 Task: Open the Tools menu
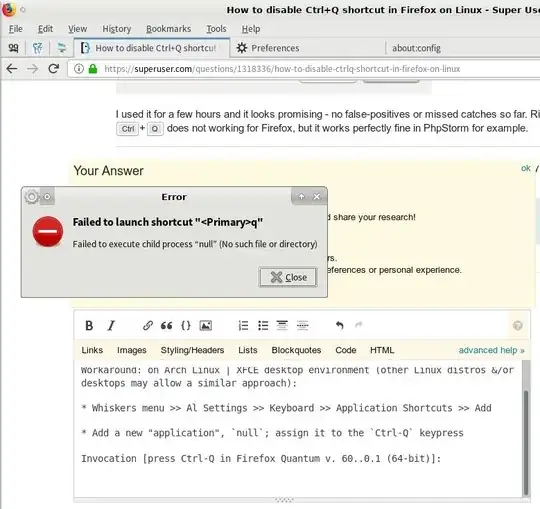click(x=216, y=29)
